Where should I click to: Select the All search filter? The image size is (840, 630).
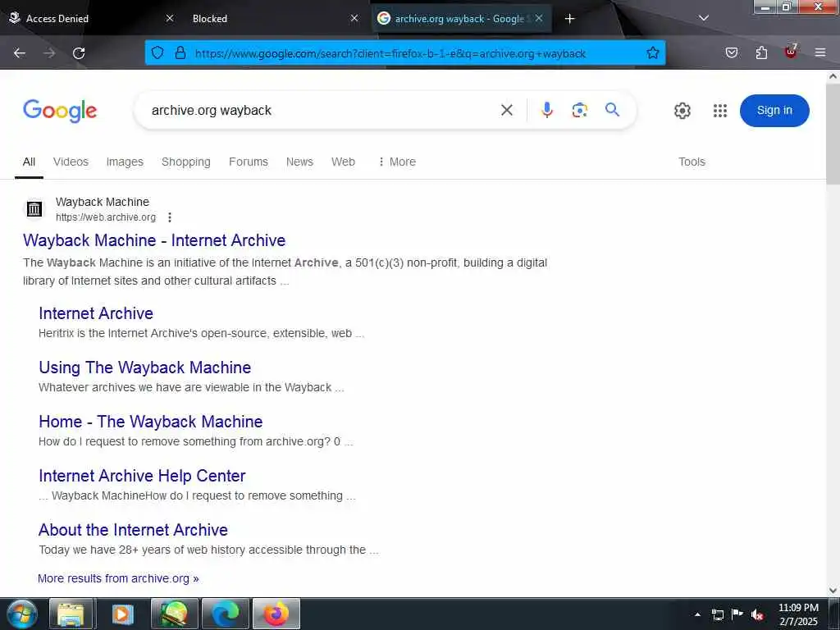click(29, 162)
